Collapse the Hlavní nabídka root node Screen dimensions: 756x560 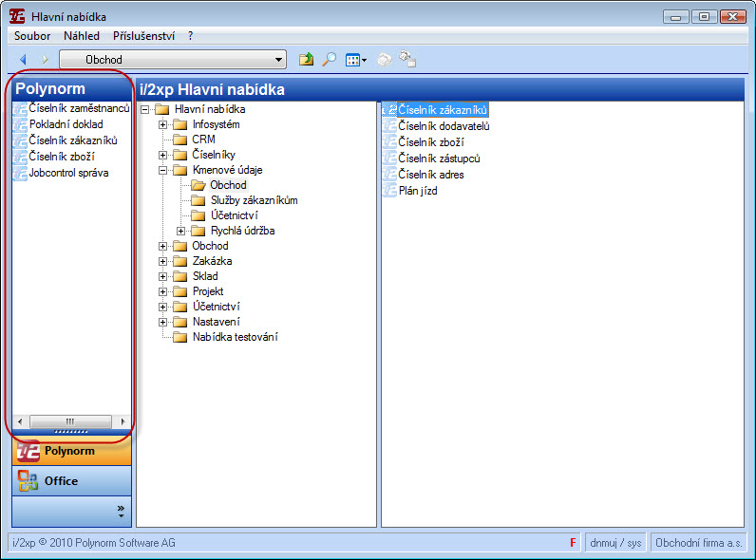[145, 110]
